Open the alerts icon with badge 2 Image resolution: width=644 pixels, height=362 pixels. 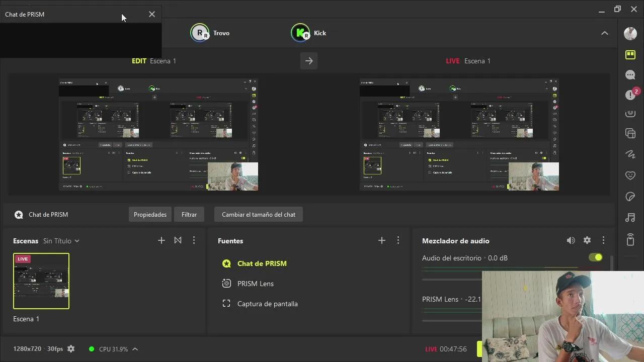coord(631,95)
